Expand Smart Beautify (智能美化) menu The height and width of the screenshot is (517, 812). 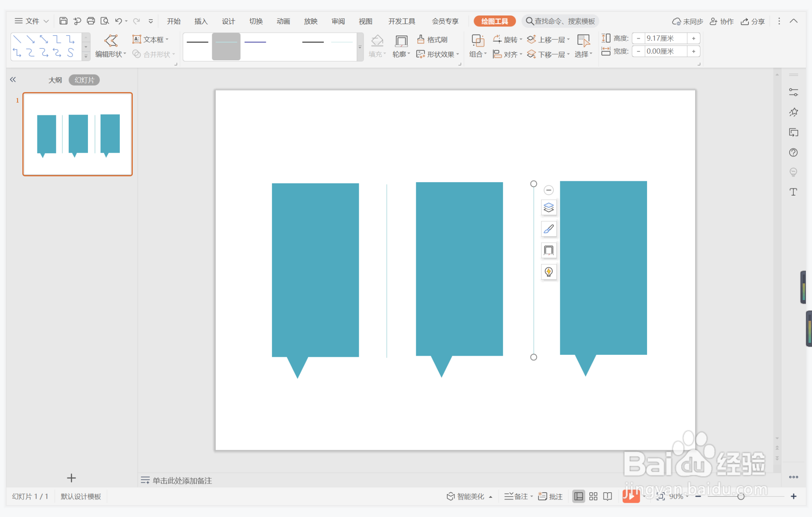(491, 497)
